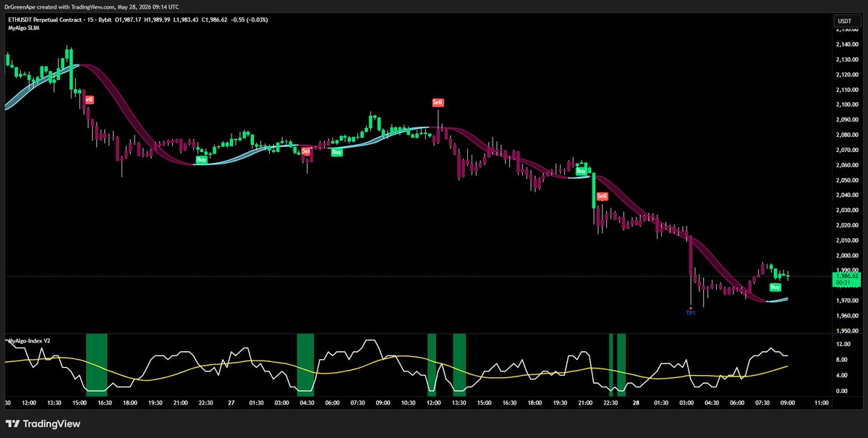The image size is (868, 438).
Task: Click the 10:30 label on time axis
Action: [x=409, y=403]
